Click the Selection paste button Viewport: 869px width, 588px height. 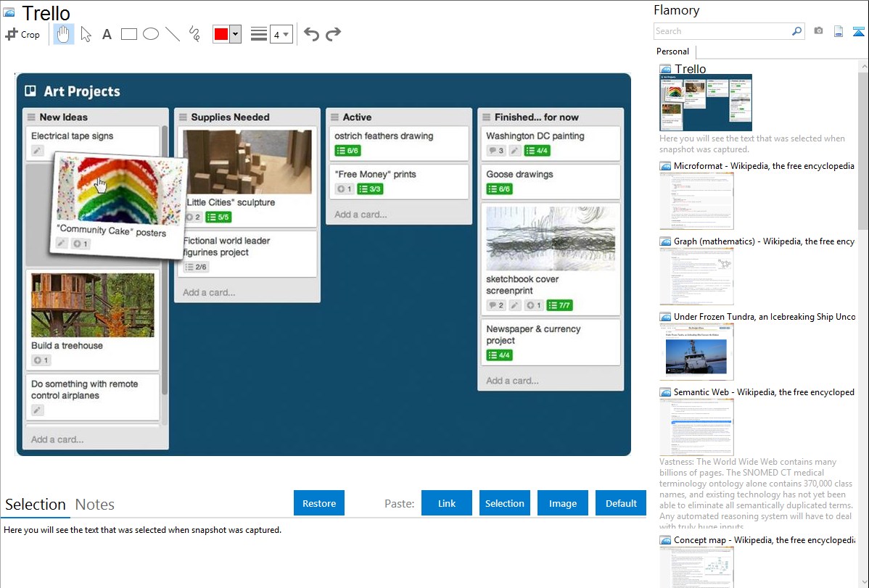(x=505, y=503)
